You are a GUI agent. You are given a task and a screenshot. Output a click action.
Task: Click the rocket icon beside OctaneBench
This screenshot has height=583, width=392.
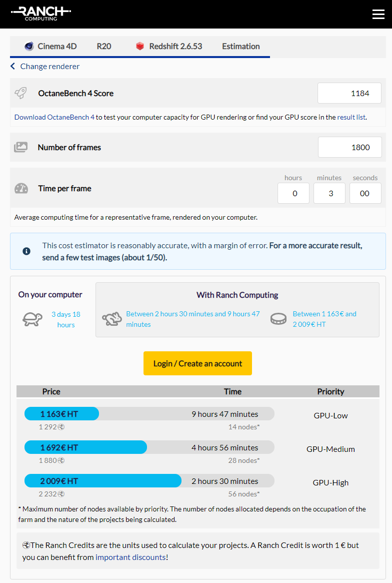click(x=21, y=93)
